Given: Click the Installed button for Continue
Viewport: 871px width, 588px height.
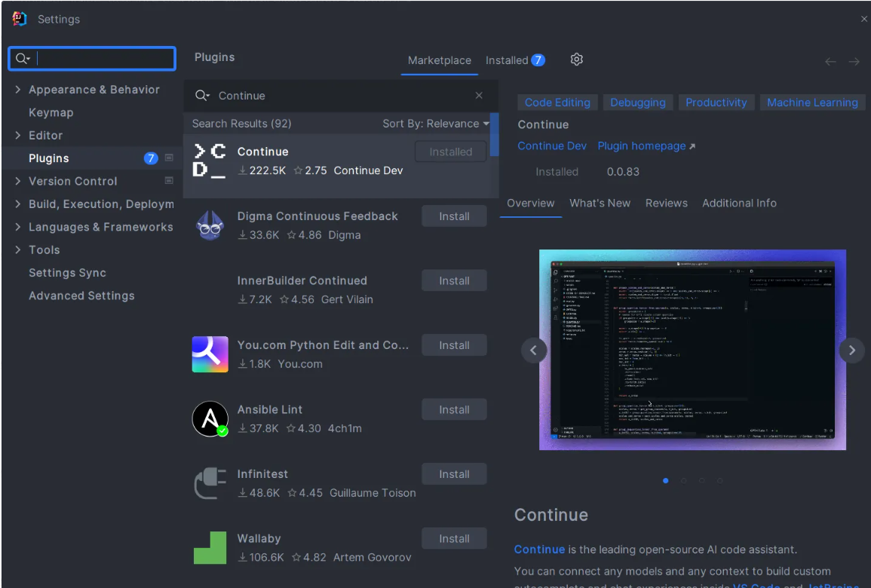Looking at the screenshot, I should 450,152.
